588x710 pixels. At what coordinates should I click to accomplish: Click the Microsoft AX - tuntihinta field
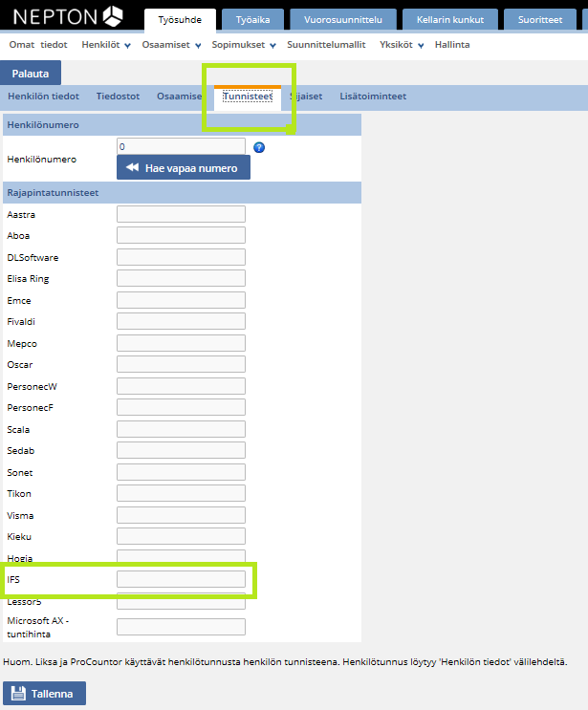182,627
